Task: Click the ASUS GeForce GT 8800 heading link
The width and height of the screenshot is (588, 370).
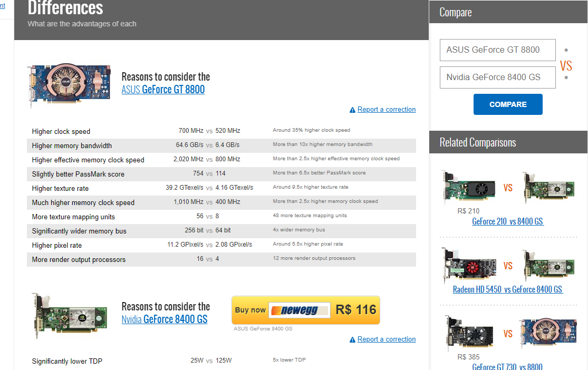Action: coord(163,90)
